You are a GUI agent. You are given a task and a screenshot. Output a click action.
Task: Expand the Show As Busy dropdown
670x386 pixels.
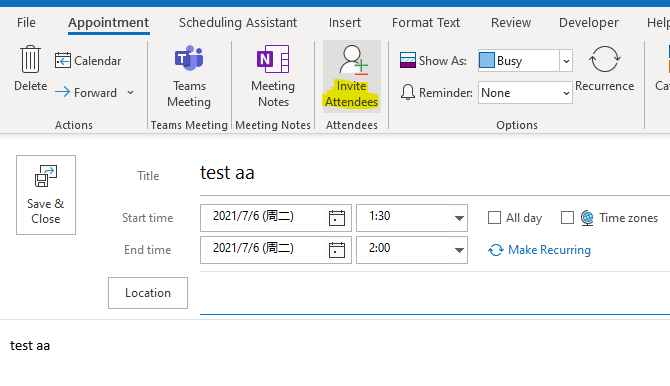pyautogui.click(x=566, y=61)
